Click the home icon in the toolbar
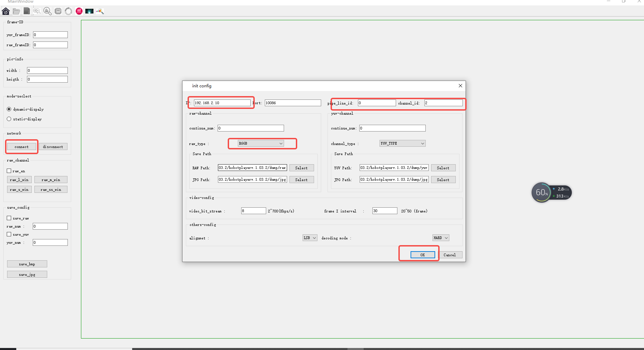 coord(6,11)
